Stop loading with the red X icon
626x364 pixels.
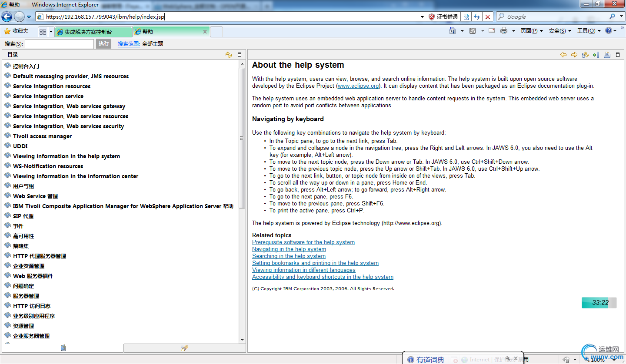(488, 17)
